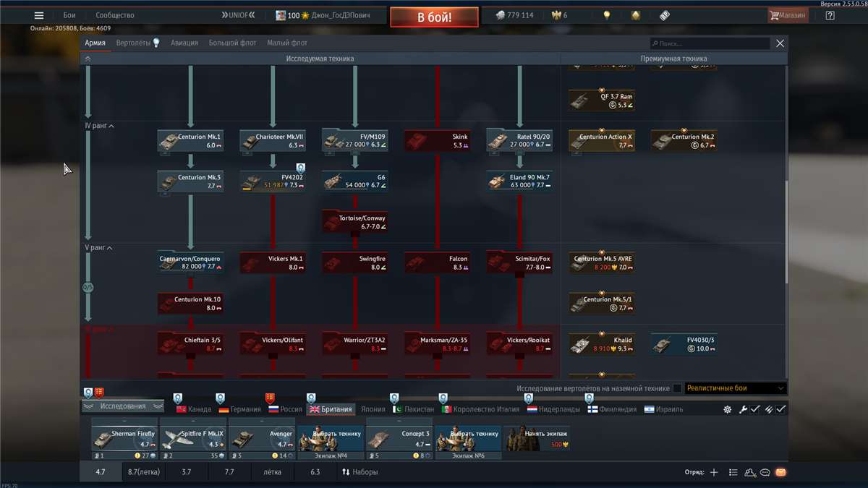Screen dimensions: 868x488
Task: Open the hamburger main menu
Action: tap(39, 15)
